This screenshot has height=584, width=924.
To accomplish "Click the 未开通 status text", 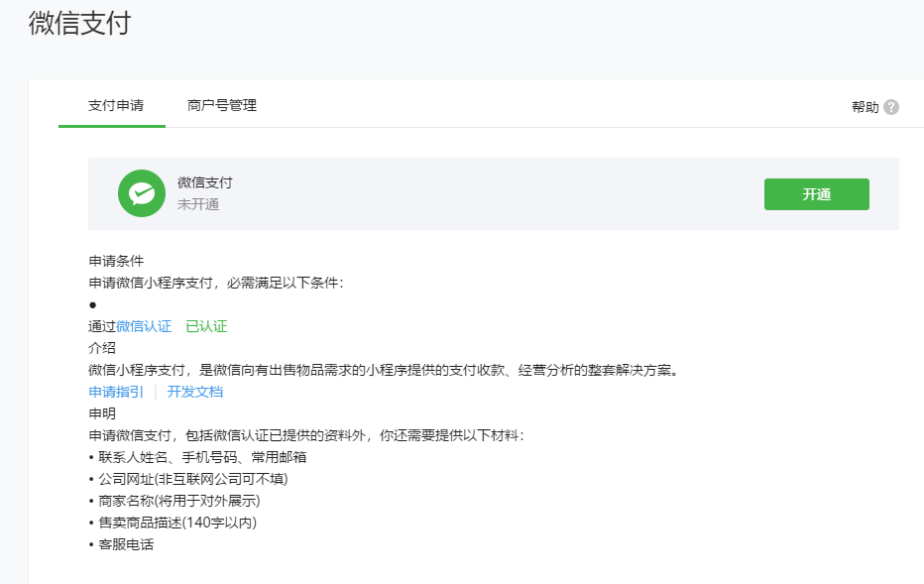I will coord(198,204).
